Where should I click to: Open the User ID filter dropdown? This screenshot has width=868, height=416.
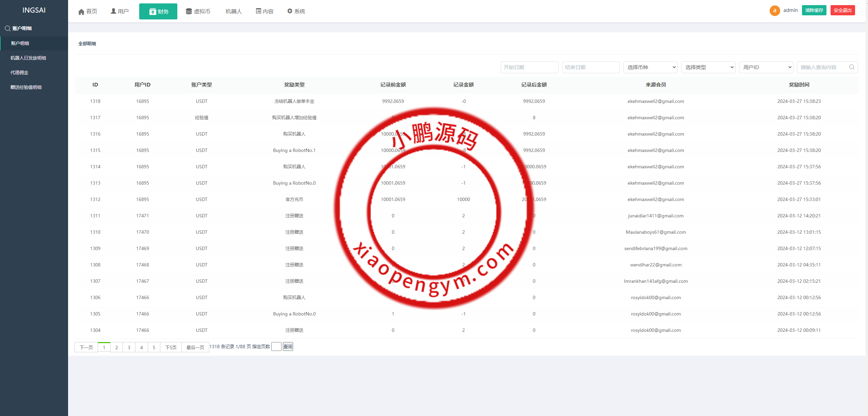click(x=766, y=67)
